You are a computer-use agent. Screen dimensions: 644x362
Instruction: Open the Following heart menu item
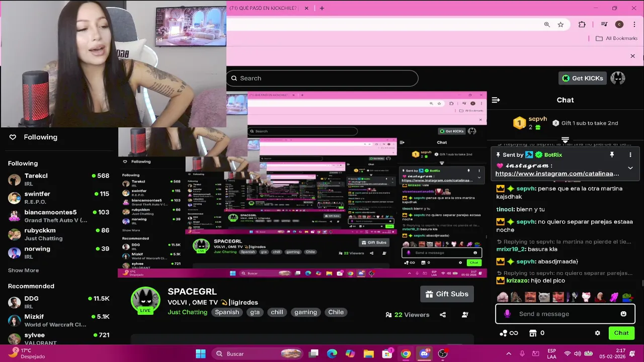[x=33, y=137]
